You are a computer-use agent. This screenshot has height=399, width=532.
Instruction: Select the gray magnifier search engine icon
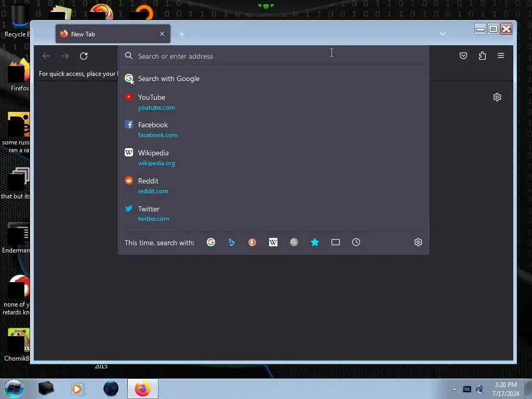[x=294, y=242]
